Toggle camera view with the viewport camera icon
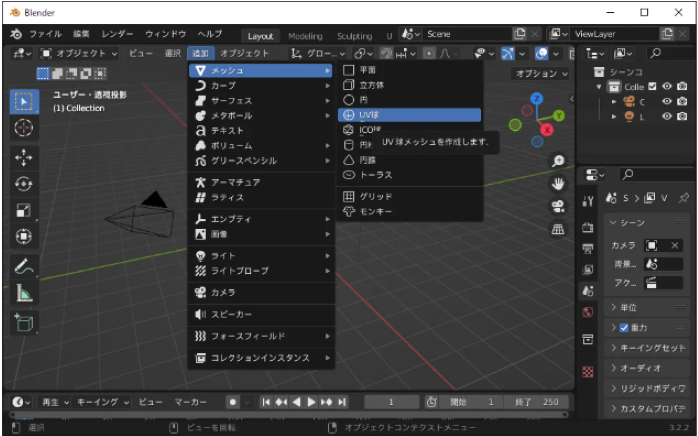 pos(558,206)
